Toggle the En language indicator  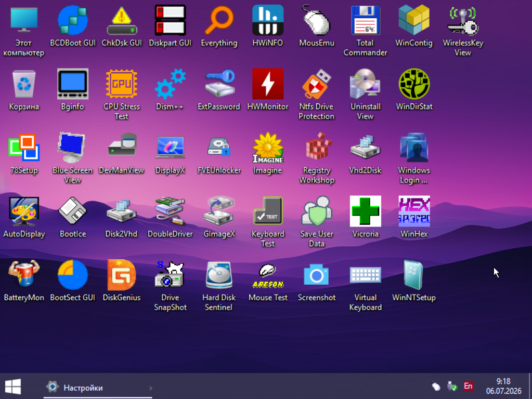[x=468, y=386]
